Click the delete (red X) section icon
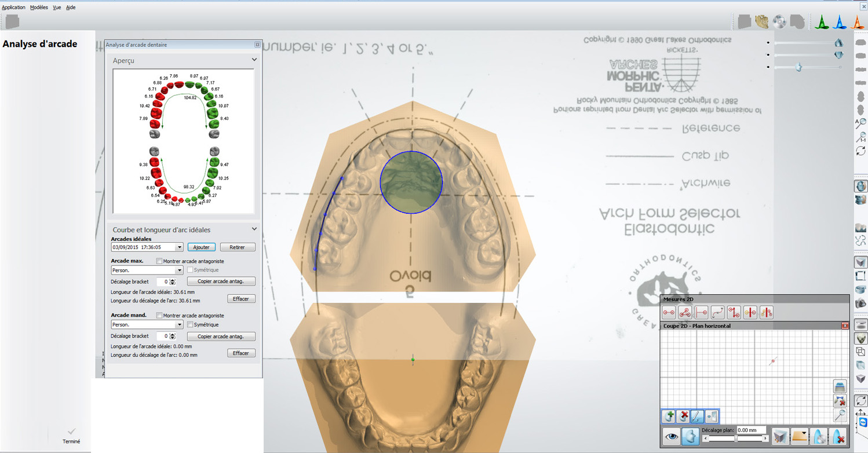 point(684,416)
